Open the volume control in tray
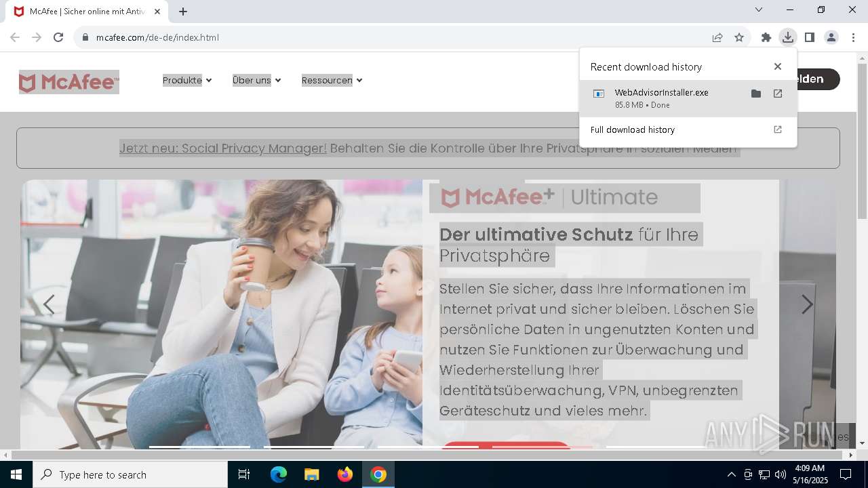 click(x=781, y=474)
